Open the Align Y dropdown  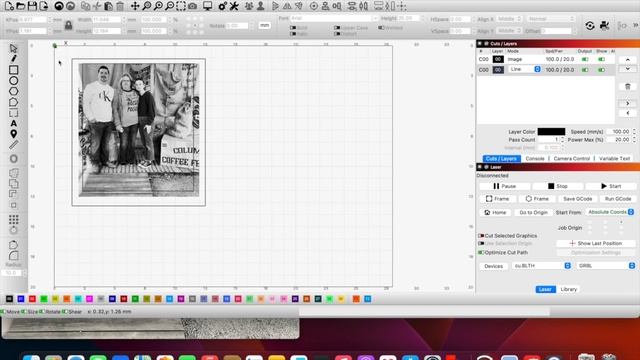(509, 31)
